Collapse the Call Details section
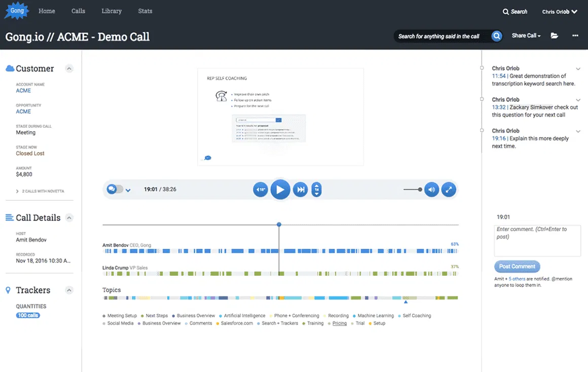This screenshot has width=588, height=372. point(69,217)
